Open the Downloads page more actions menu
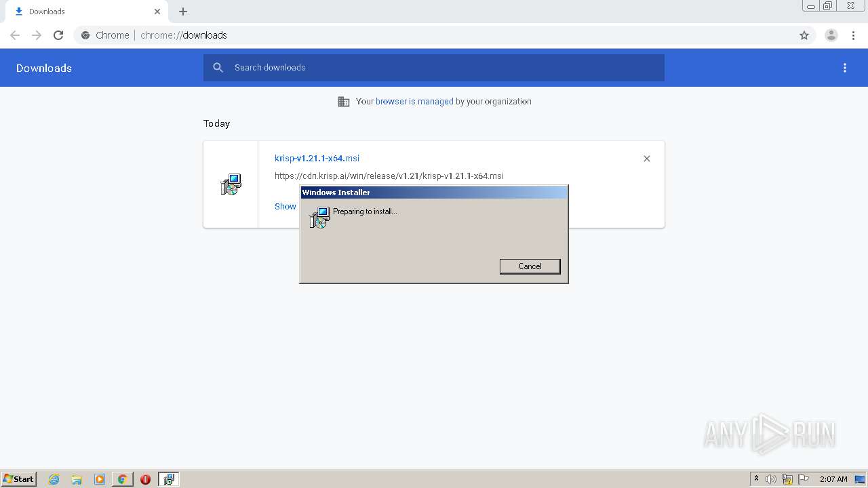 tap(845, 68)
